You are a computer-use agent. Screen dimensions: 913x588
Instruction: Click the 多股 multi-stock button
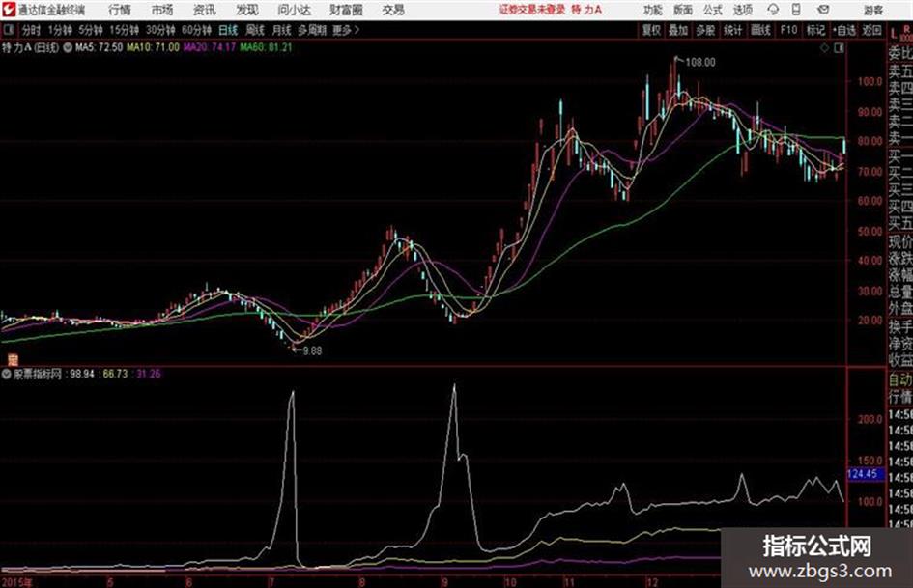pyautogui.click(x=705, y=30)
